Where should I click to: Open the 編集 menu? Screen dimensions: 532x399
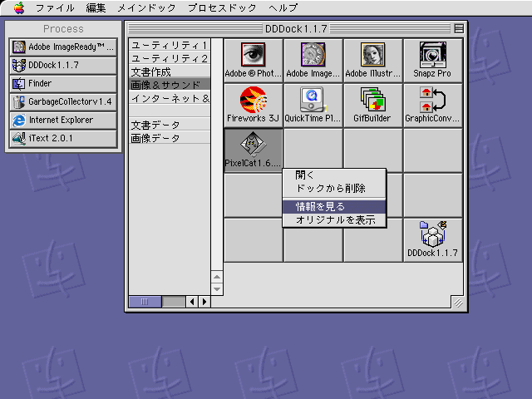[96, 7]
